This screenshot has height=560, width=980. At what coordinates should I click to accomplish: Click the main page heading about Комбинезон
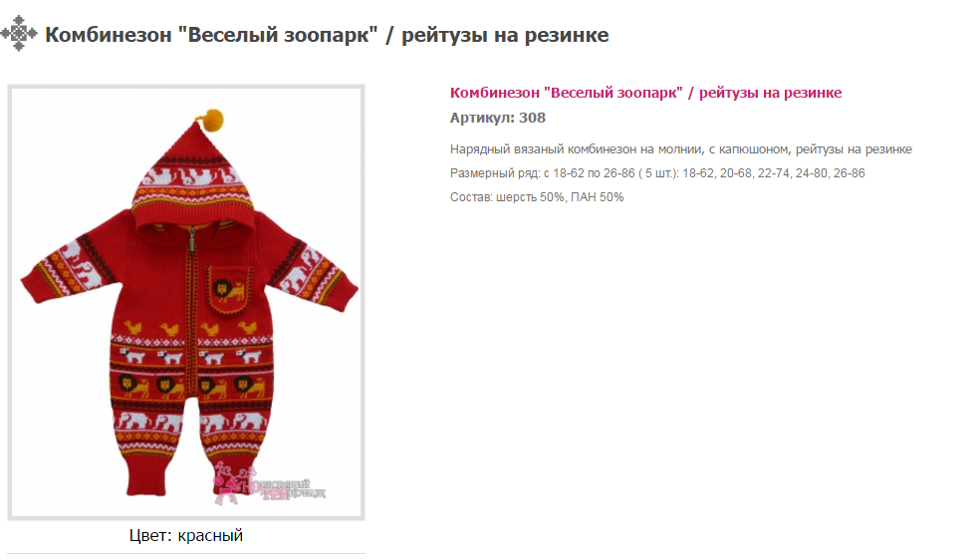327,34
